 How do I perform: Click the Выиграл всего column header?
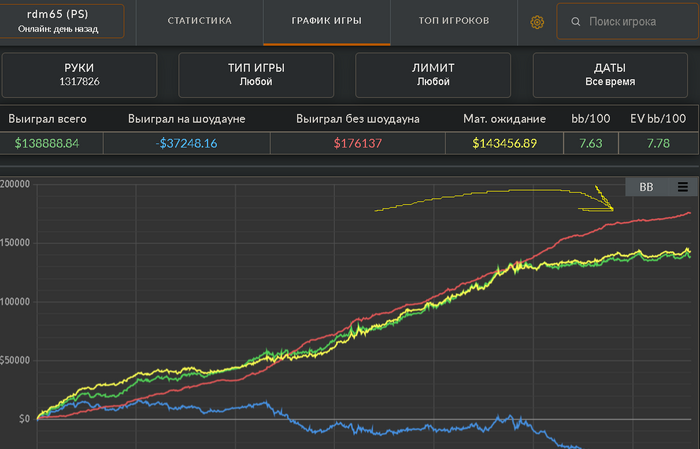(x=47, y=119)
